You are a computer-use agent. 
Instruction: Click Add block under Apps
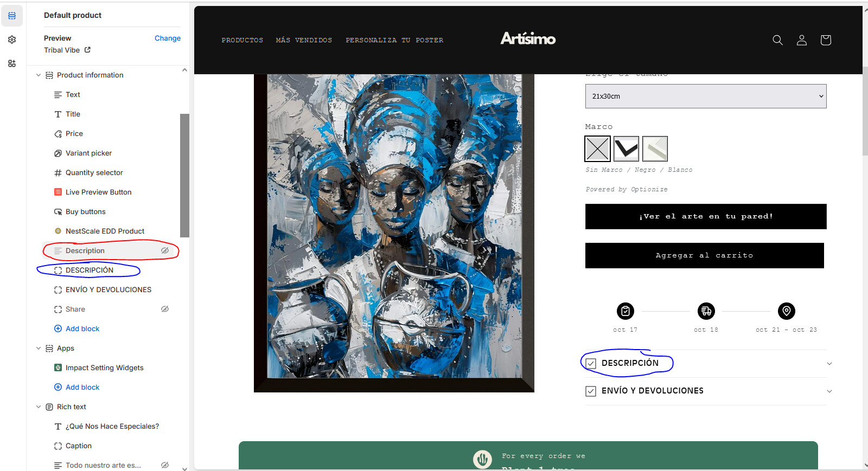pos(82,387)
